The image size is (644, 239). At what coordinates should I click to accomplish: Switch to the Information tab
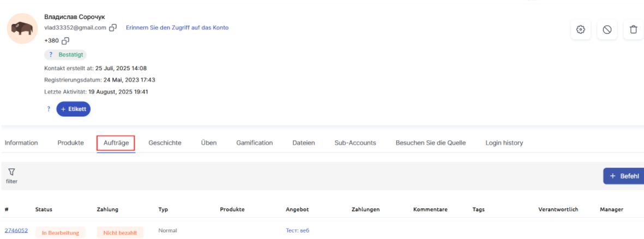point(21,143)
